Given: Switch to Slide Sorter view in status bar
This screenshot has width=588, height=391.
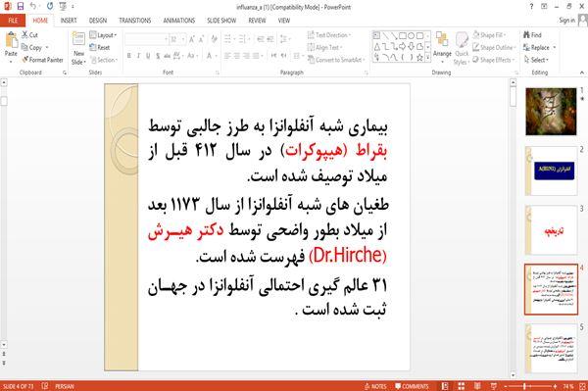Looking at the screenshot, I should coord(461,386).
